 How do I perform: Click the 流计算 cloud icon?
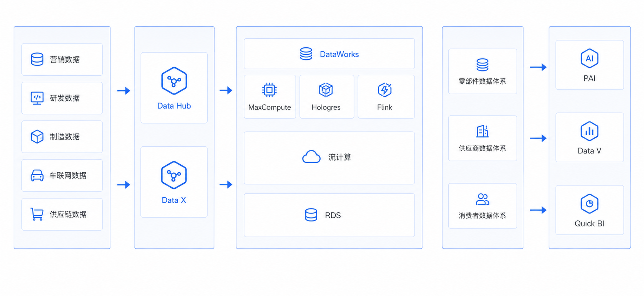311,157
